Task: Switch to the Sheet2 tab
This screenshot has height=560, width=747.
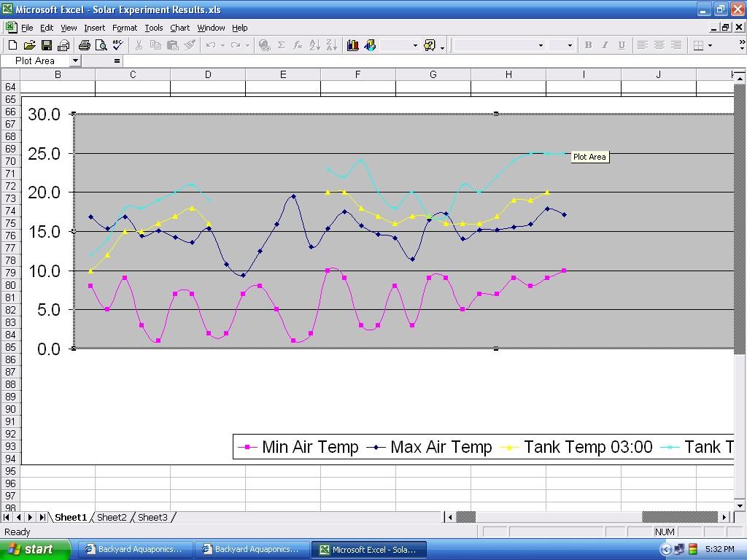Action: [x=112, y=518]
